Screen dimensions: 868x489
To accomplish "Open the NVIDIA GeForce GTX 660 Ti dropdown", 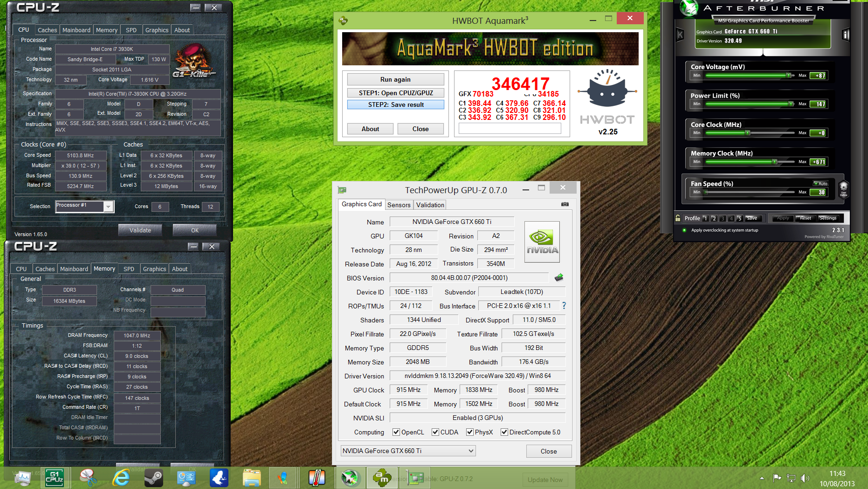I will point(408,451).
